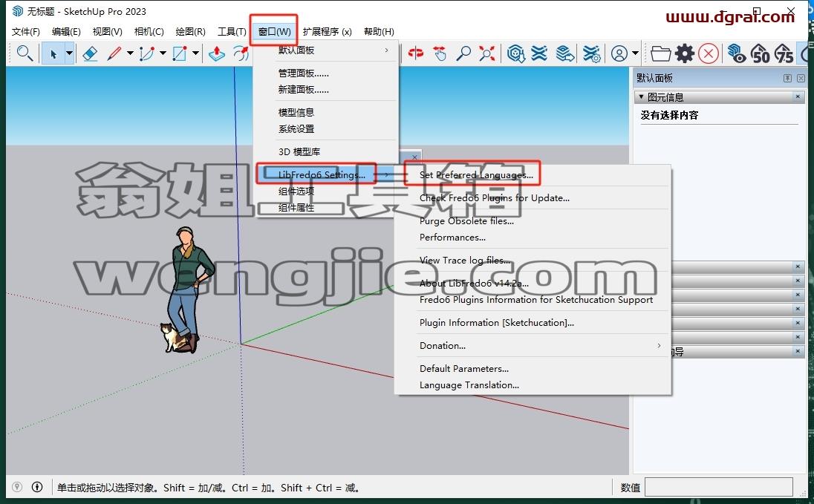
Task: Open the Performances entry
Action: (452, 238)
